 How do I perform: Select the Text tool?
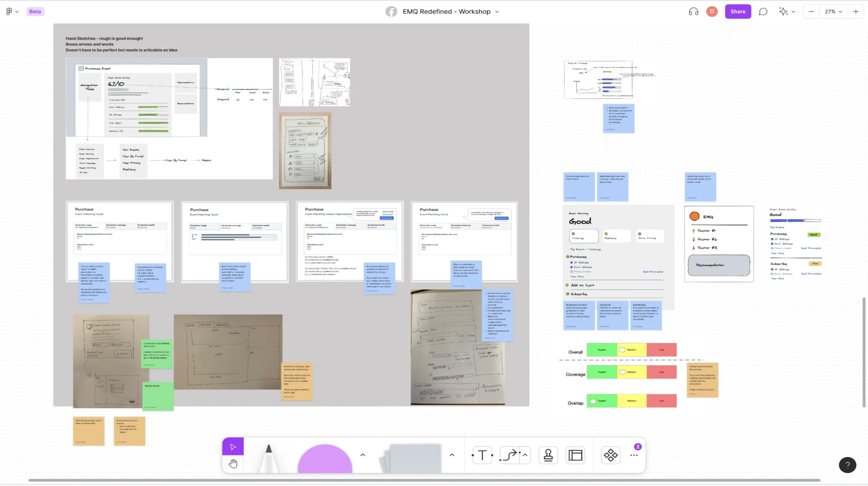tap(482, 455)
